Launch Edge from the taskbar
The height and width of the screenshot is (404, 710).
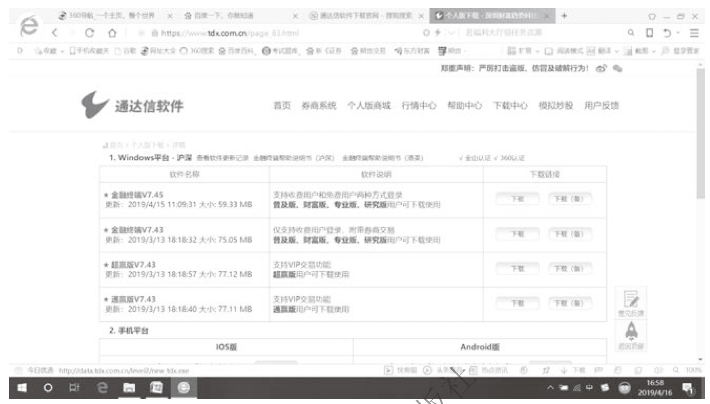click(x=102, y=388)
